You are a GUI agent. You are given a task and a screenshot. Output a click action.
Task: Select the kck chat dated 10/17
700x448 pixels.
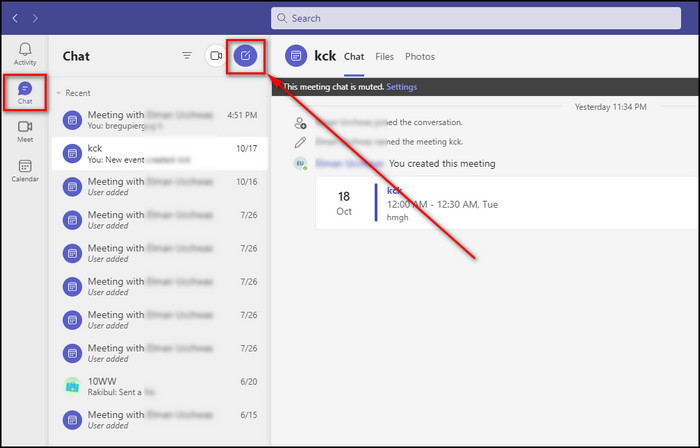point(160,153)
